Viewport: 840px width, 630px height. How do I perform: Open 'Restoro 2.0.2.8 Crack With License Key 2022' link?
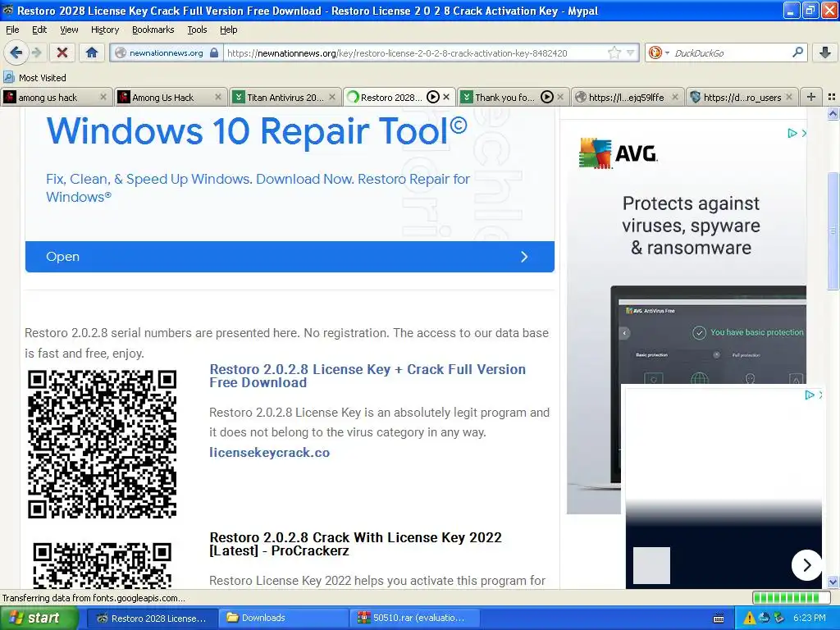pos(356,544)
